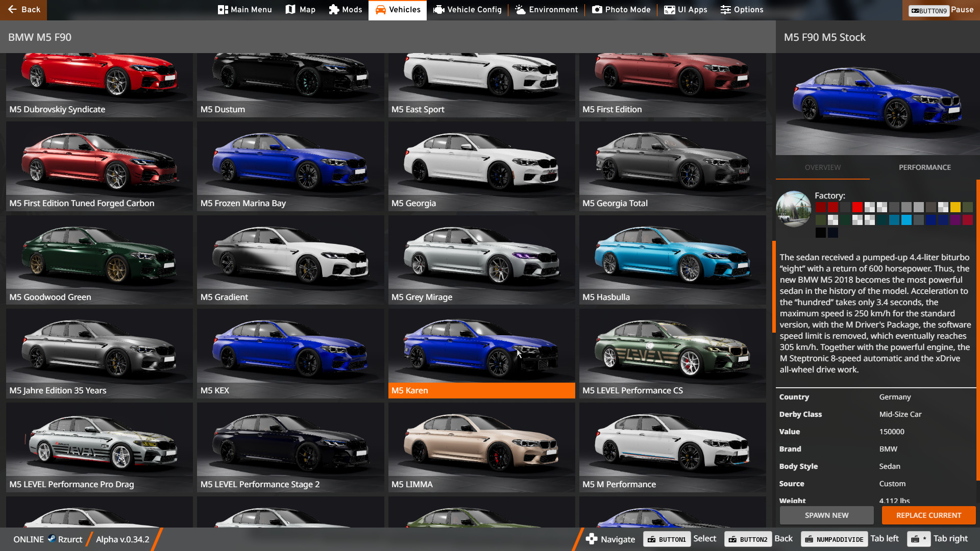Click the BUTTON1 Select hint
The image size is (980, 551).
coord(679,539)
